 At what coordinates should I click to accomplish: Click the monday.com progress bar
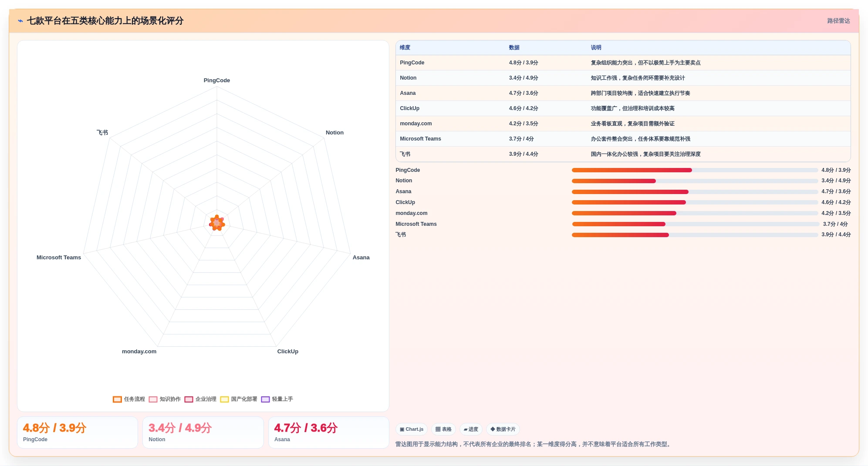tap(695, 213)
